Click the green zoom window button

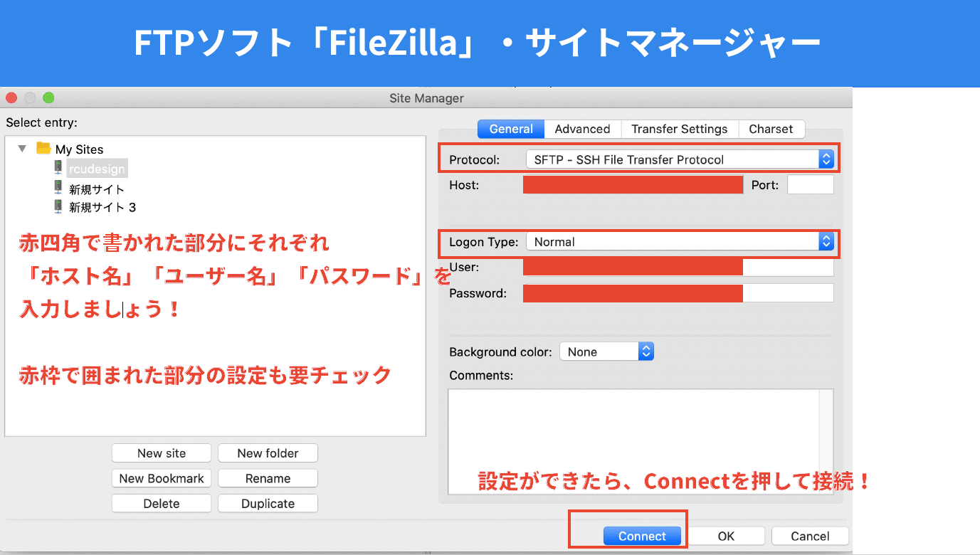(48, 97)
